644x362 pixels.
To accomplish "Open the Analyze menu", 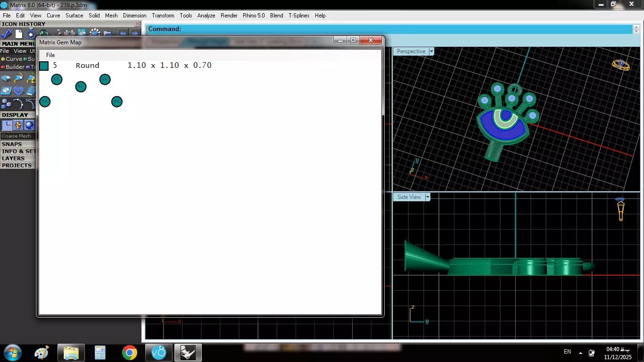I will (x=206, y=16).
